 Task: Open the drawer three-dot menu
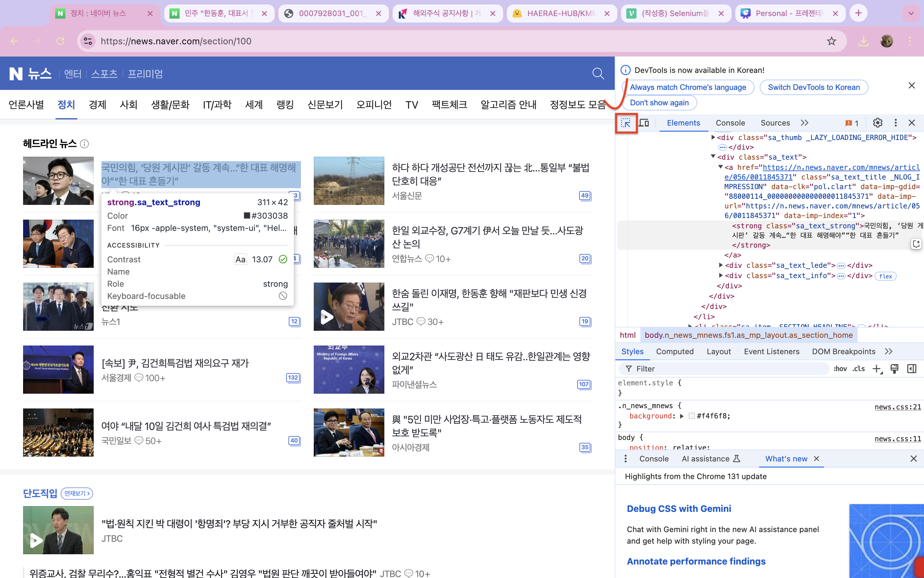625,459
